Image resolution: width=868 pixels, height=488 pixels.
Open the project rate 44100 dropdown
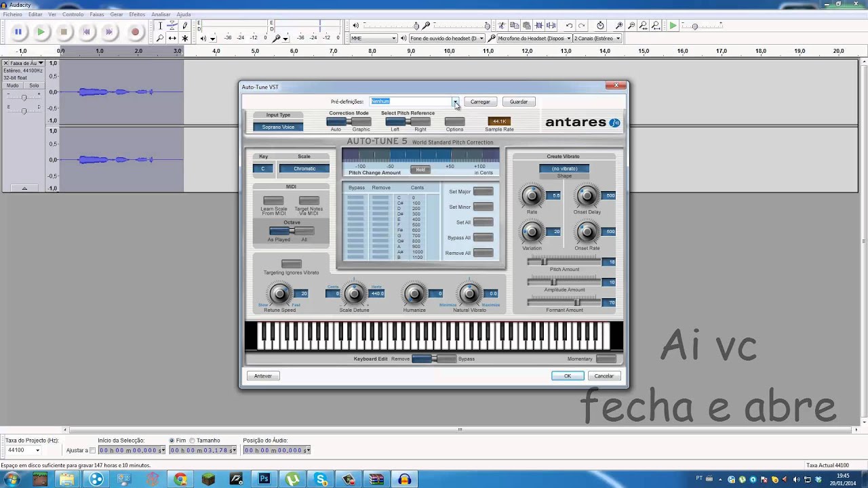pos(37,450)
